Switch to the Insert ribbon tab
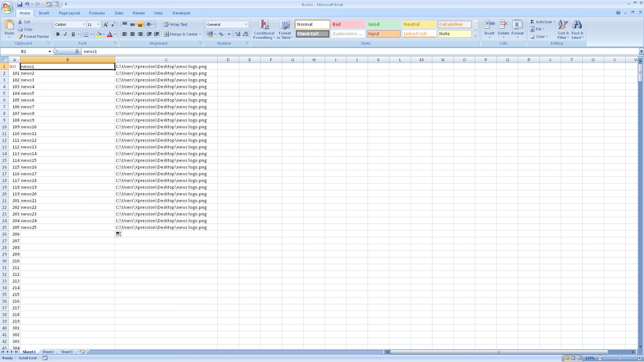644x362 pixels. tap(44, 13)
